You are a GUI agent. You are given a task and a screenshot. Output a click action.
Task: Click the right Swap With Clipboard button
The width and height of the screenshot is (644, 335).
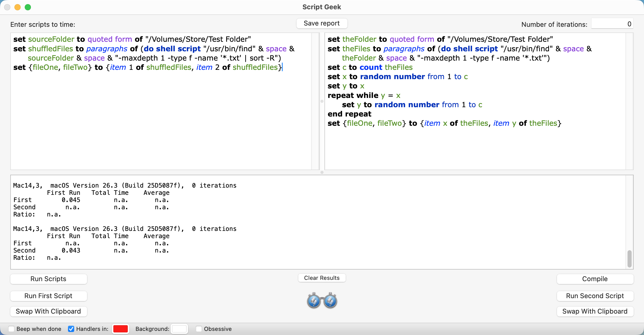595,311
